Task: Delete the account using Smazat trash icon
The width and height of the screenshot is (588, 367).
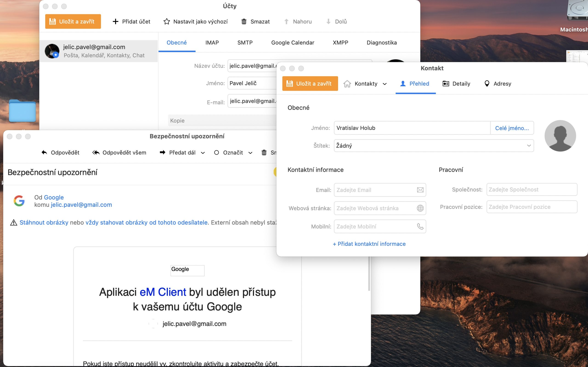Action: coord(244,21)
